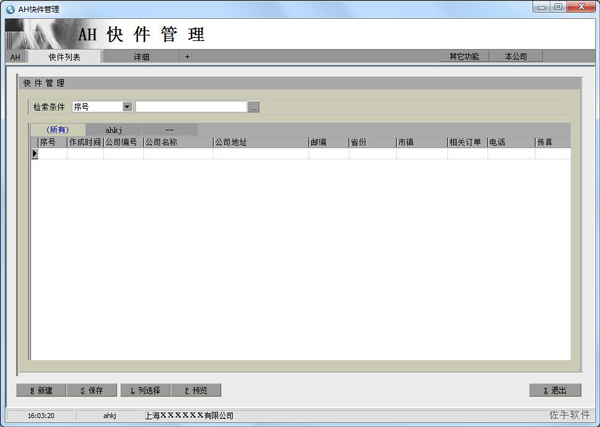This screenshot has width=600, height=427.
Task: Click the ... search browse button
Action: tap(253, 107)
